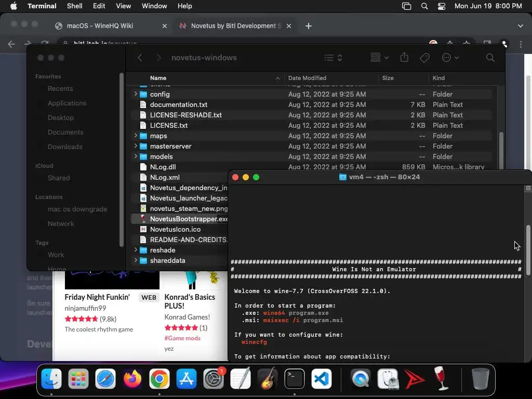Open Disk Utility from the Dock
The image size is (532, 399).
pos(388,379)
